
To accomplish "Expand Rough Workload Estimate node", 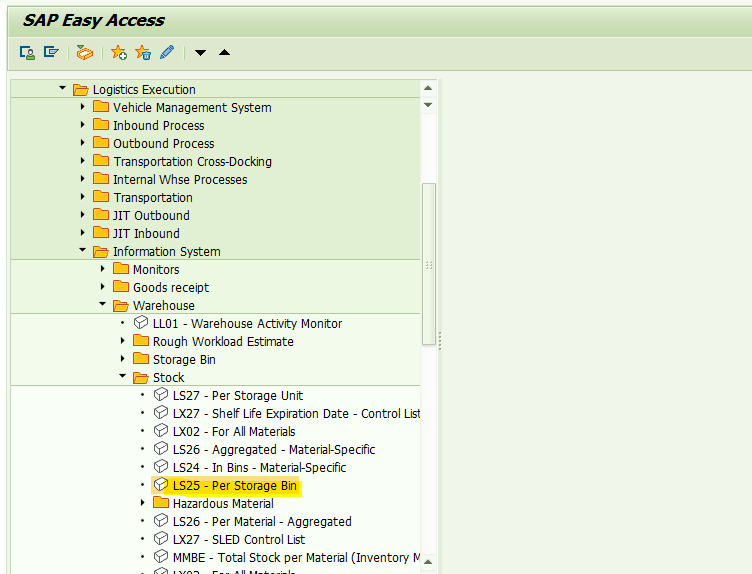I will coord(123,340).
